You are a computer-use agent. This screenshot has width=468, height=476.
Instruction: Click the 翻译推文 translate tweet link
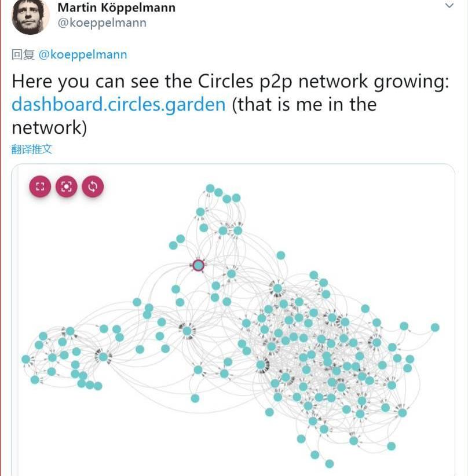(32, 149)
